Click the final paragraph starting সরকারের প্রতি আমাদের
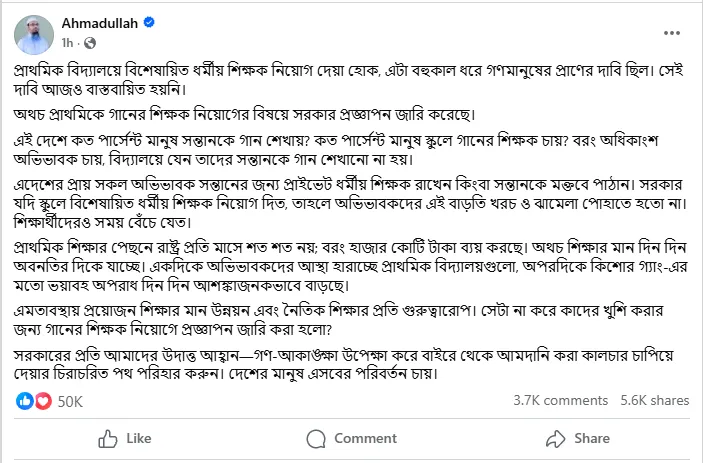This screenshot has width=703, height=463. tap(343, 364)
